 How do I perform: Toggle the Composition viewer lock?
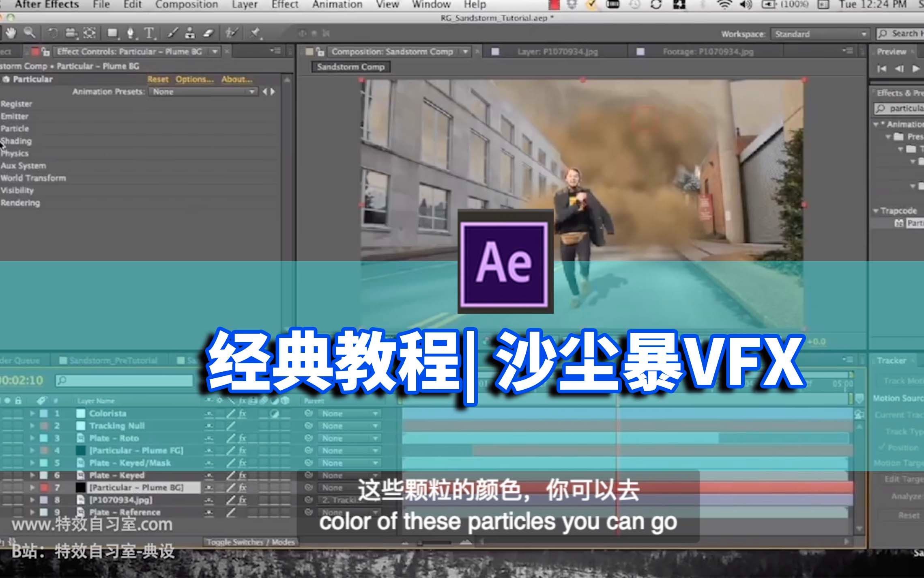click(x=320, y=52)
